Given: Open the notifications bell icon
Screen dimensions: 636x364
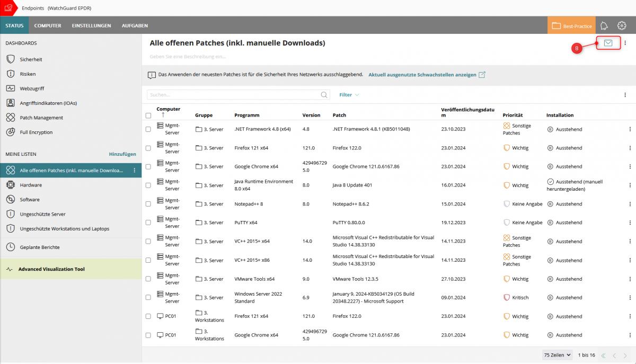Looking at the screenshot, I should (604, 25).
